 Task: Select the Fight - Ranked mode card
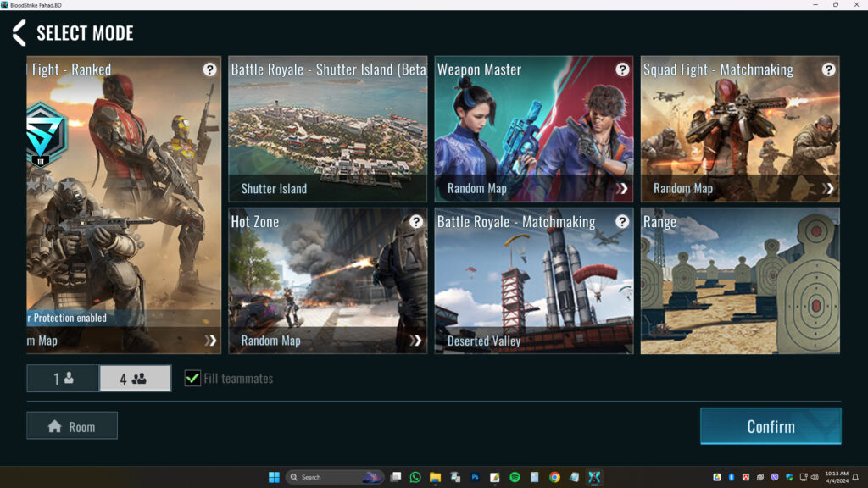click(x=124, y=205)
